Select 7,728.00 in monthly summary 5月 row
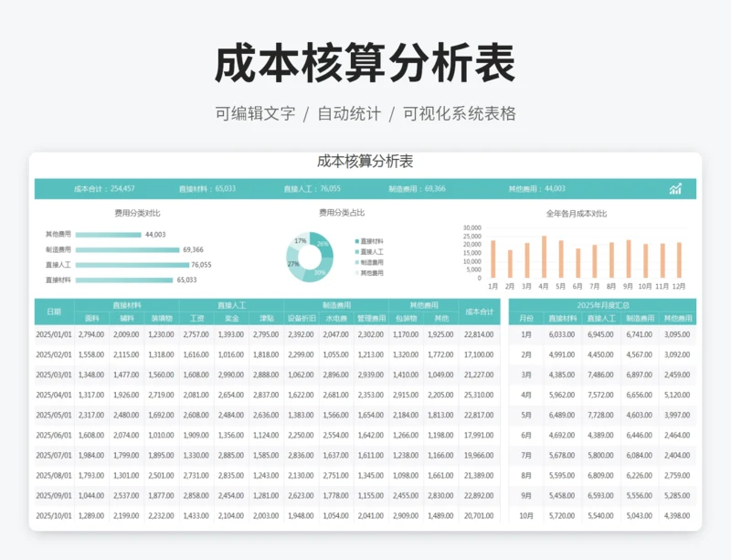Image resolution: width=731 pixels, height=560 pixels. click(600, 415)
